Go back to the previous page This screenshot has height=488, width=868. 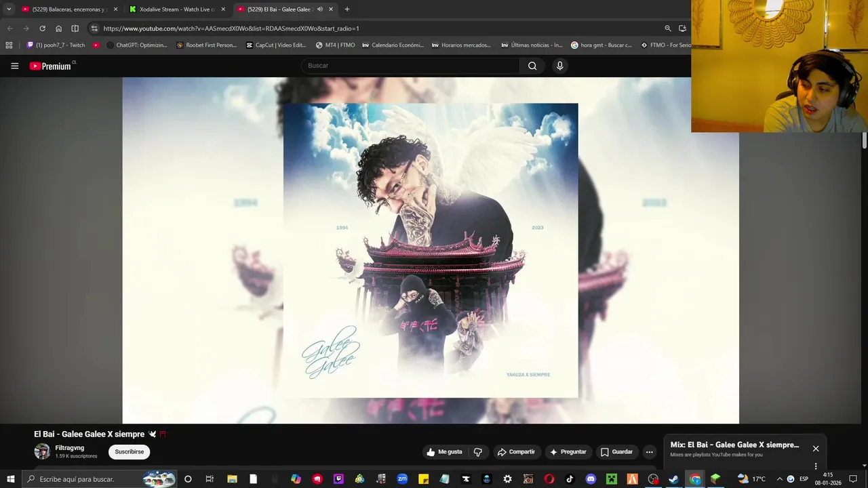coord(9,28)
